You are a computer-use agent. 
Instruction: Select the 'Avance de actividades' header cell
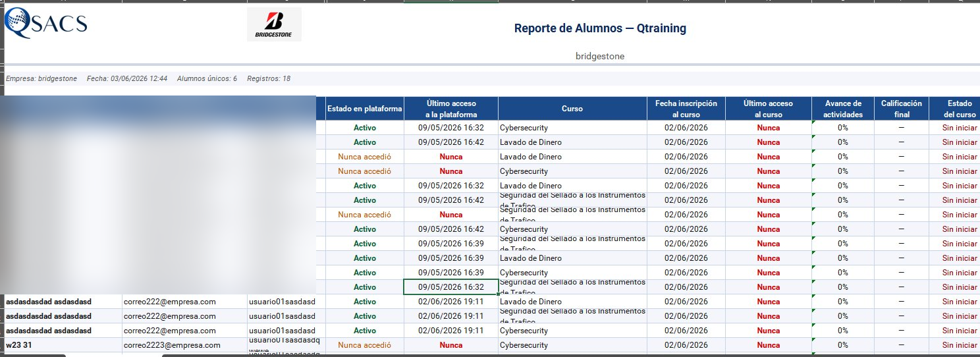842,109
